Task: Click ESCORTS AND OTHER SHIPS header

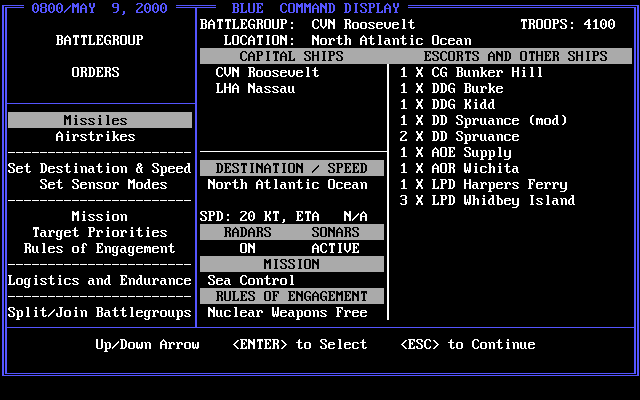Action: 515,56
